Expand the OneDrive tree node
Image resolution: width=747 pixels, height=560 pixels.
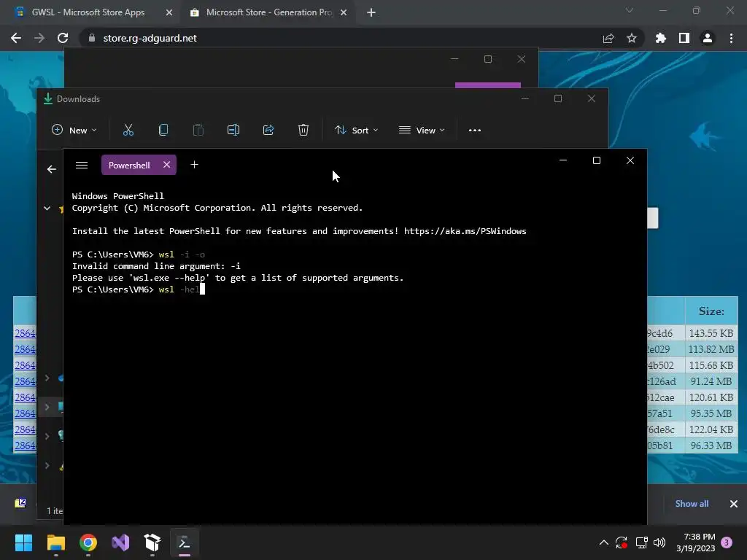(47, 378)
